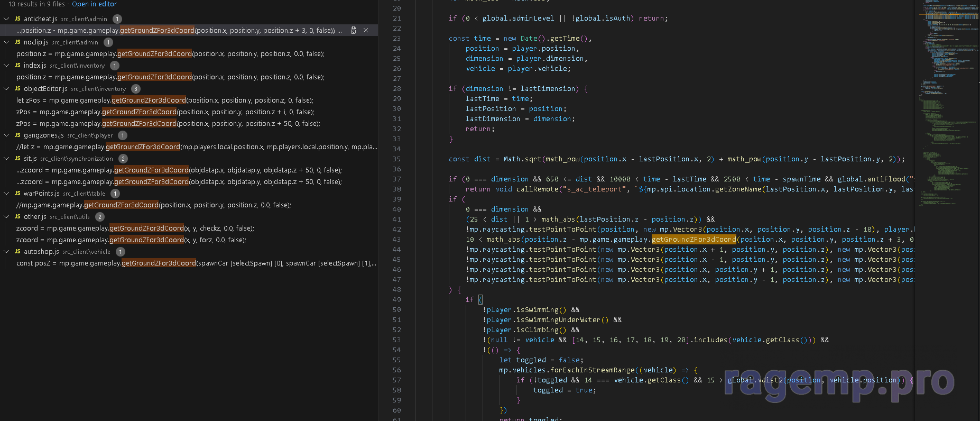Click 'const dist' on editor line 35
This screenshot has width=980, height=421.
point(469,159)
